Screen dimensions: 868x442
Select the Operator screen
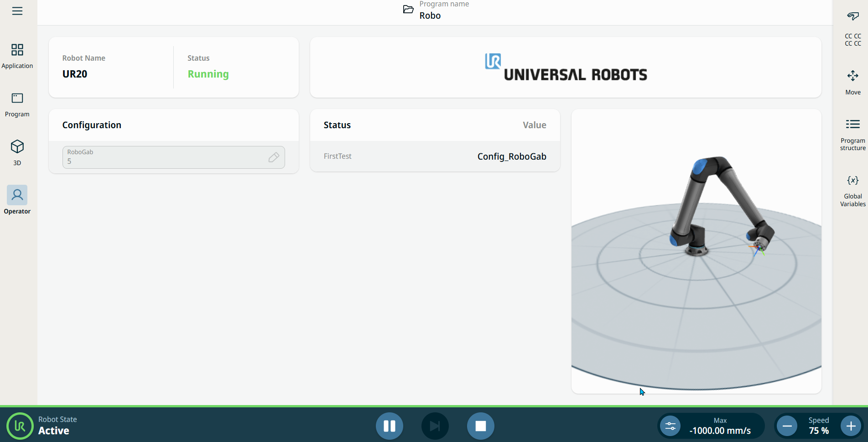coord(17,200)
